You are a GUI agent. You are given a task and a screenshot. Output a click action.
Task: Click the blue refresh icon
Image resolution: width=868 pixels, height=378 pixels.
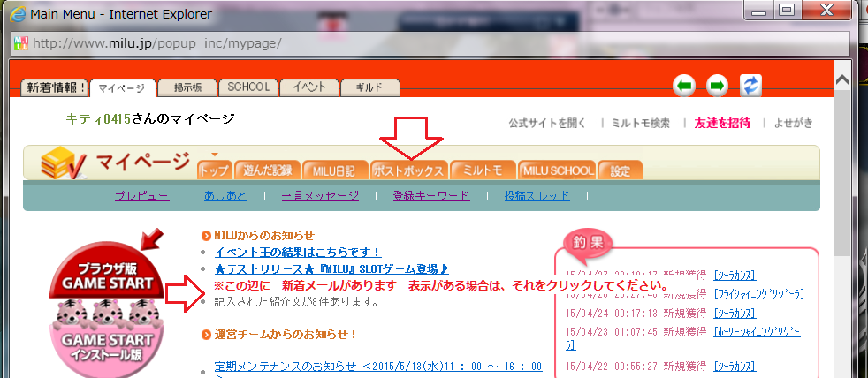point(750,86)
